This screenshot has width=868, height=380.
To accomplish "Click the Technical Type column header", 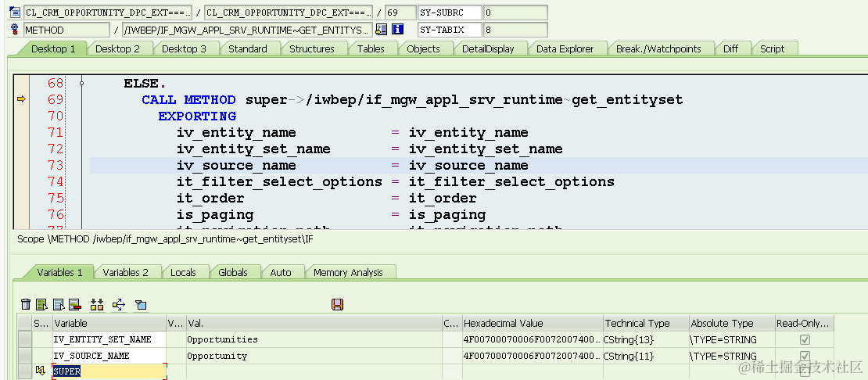I will pyautogui.click(x=645, y=323).
